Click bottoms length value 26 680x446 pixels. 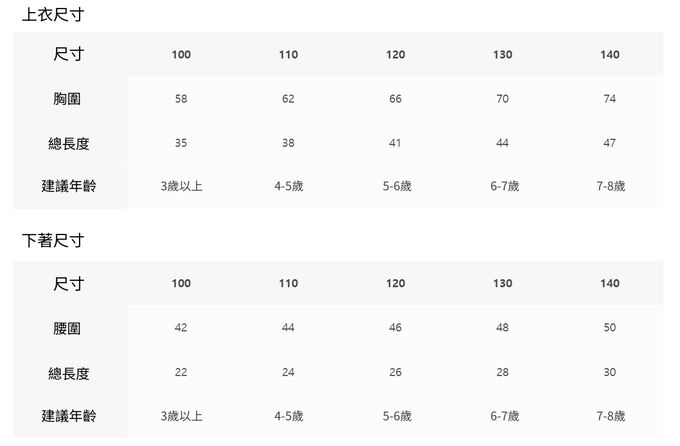point(395,372)
